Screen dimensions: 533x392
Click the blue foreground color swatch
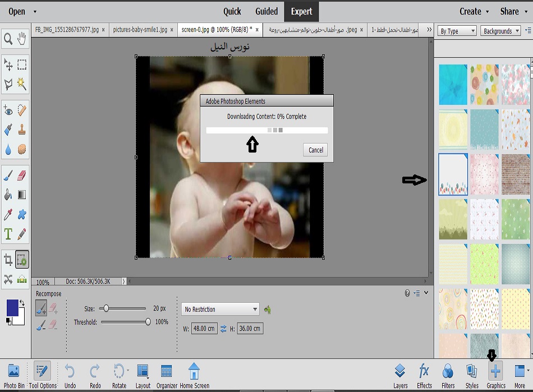pos(12,308)
